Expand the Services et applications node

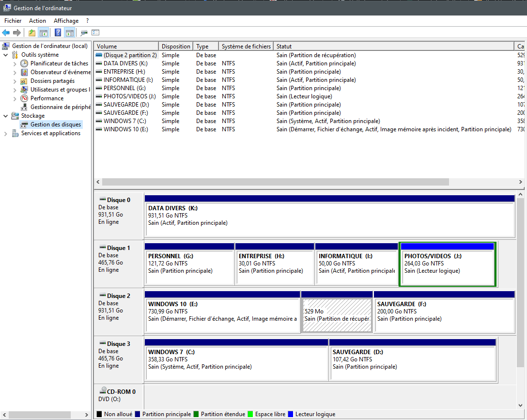point(5,133)
